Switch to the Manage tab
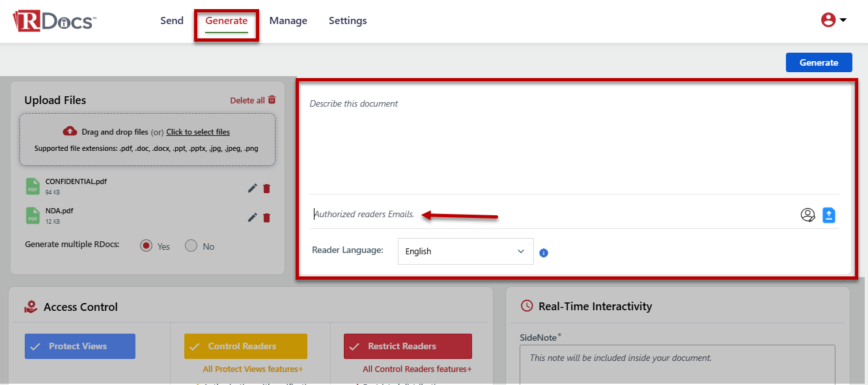This screenshot has height=385, width=868. [288, 21]
